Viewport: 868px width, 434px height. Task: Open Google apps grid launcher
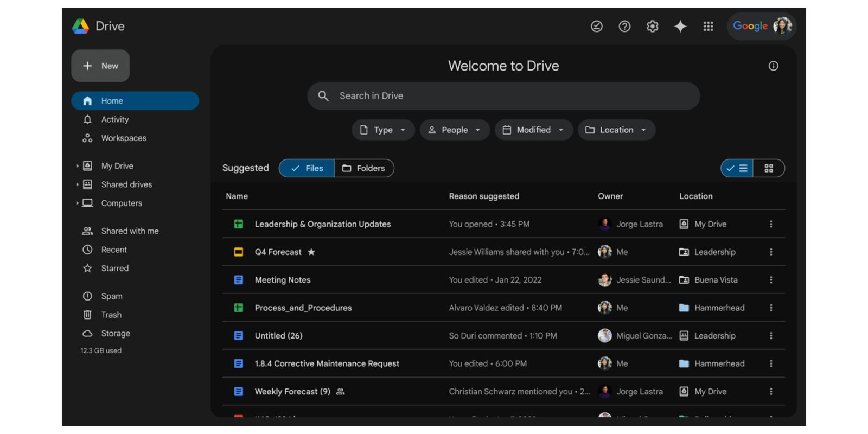pyautogui.click(x=708, y=26)
